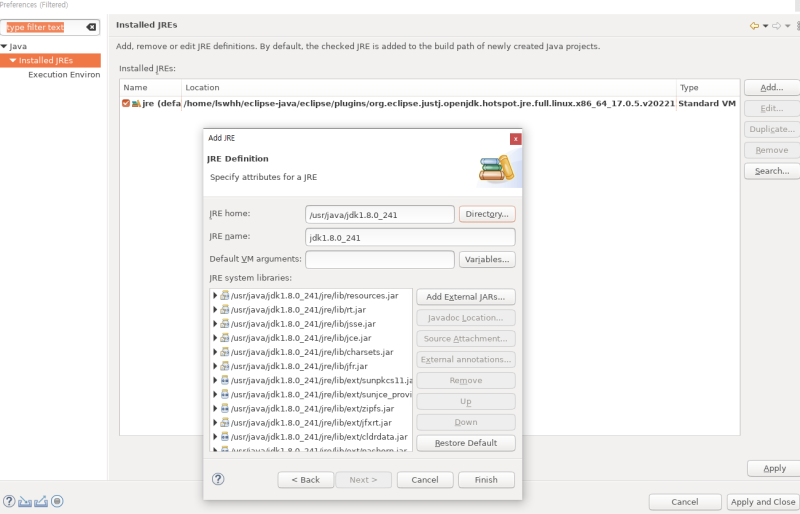Click the jre entry's library icon

tap(136, 104)
